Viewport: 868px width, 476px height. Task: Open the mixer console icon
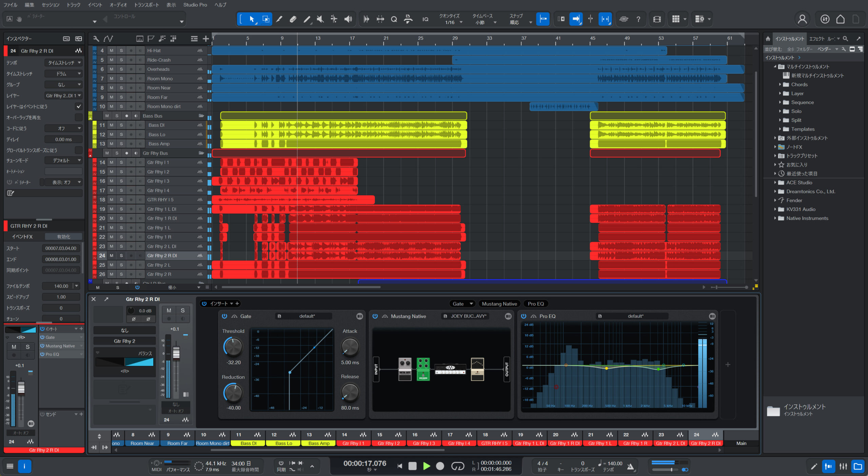tap(843, 467)
